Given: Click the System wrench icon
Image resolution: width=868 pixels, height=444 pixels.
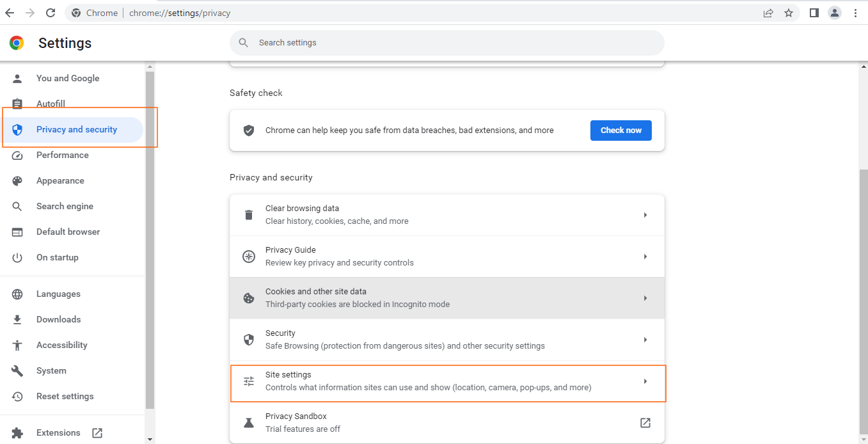Looking at the screenshot, I should pos(17,370).
